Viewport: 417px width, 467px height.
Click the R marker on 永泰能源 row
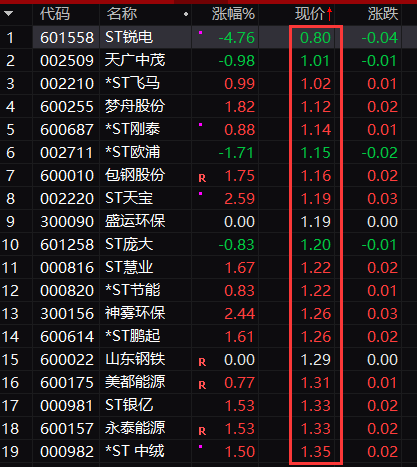click(x=202, y=431)
